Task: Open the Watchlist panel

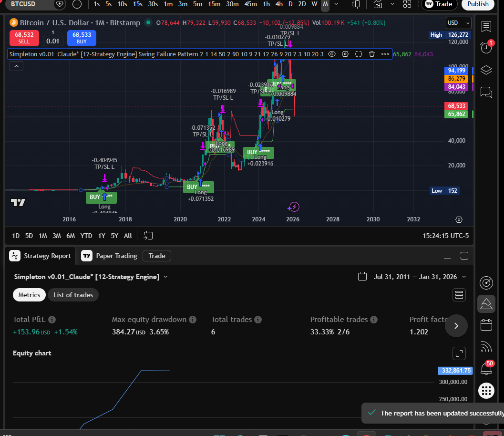Action: pyautogui.click(x=486, y=27)
